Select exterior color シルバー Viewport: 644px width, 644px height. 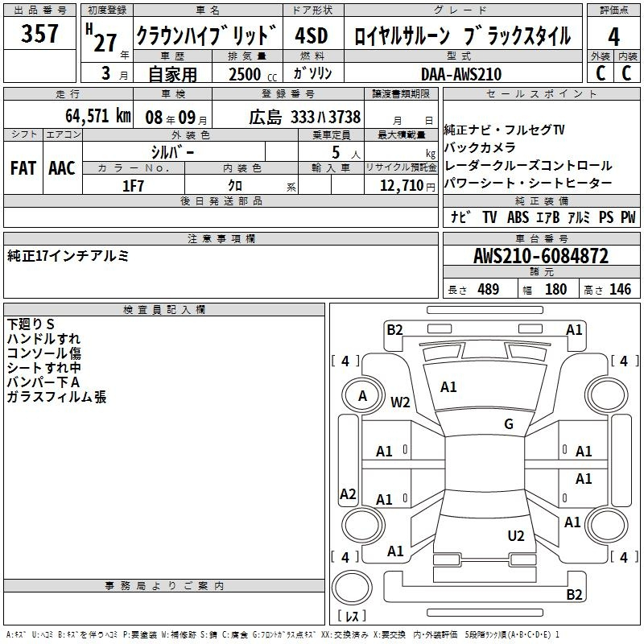[173, 152]
